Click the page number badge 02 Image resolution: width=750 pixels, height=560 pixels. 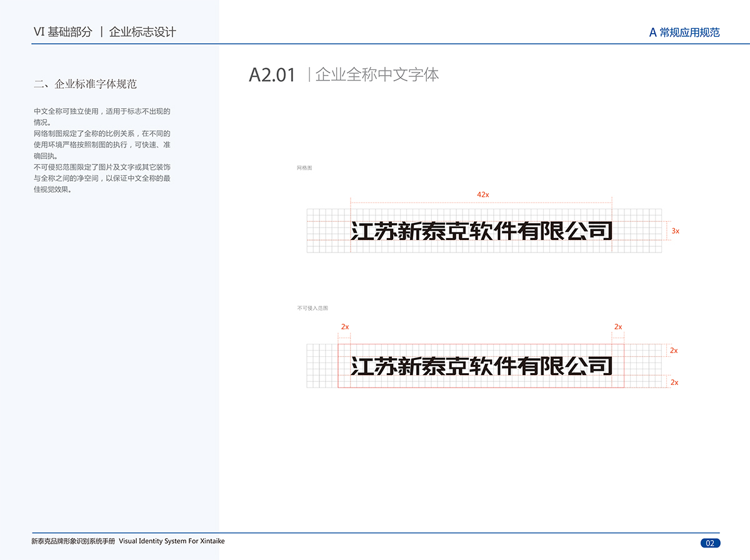tap(710, 543)
